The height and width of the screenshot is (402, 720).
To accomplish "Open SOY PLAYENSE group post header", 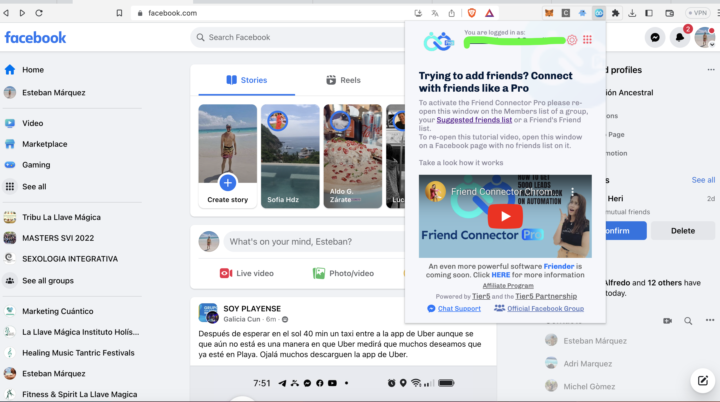I will coord(252,309).
